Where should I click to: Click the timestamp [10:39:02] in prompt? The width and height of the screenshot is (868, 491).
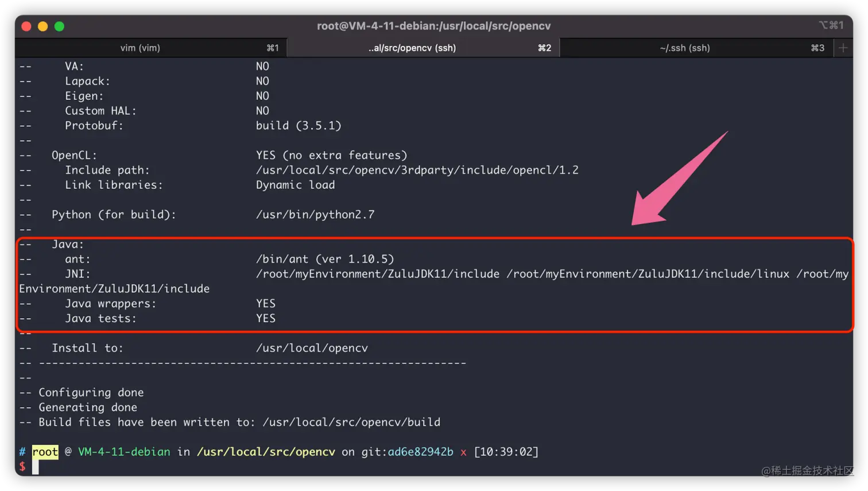[506, 452]
